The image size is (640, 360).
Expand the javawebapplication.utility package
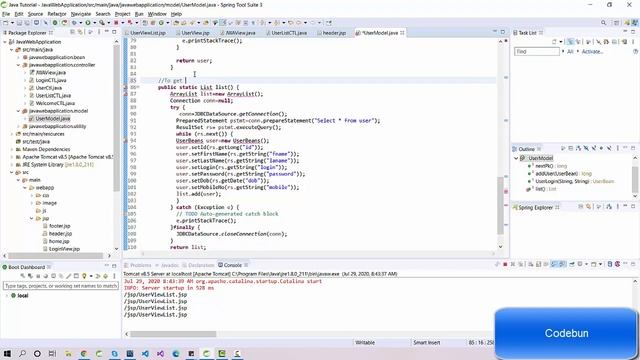pyautogui.click(x=18, y=127)
